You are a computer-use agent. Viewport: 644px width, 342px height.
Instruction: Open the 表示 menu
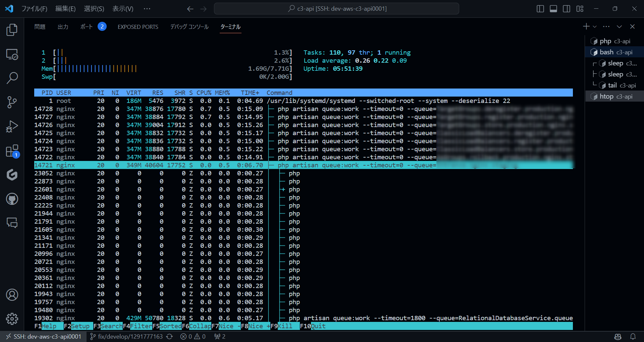(x=122, y=9)
